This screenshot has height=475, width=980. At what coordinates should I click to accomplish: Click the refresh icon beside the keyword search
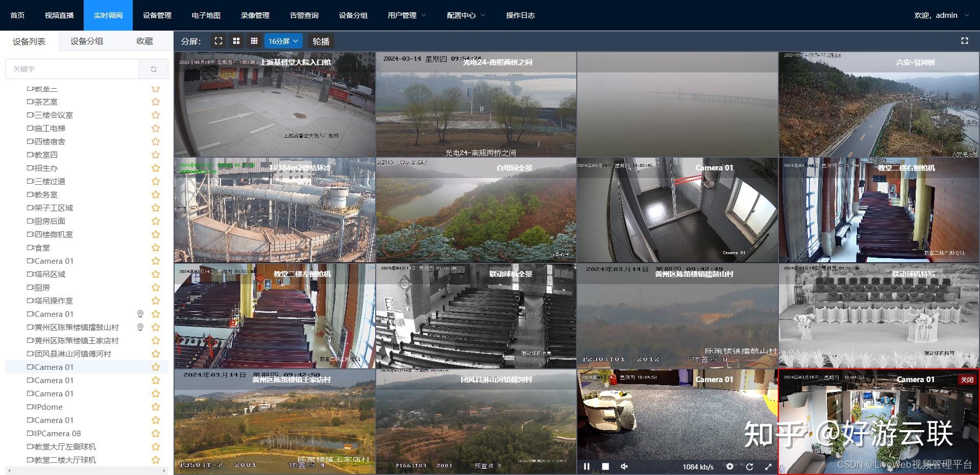click(x=154, y=69)
